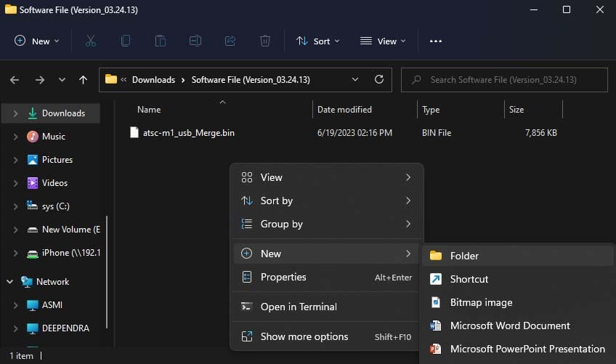Click the Rename icon in toolbar
This screenshot has width=616, height=364.
(x=195, y=41)
